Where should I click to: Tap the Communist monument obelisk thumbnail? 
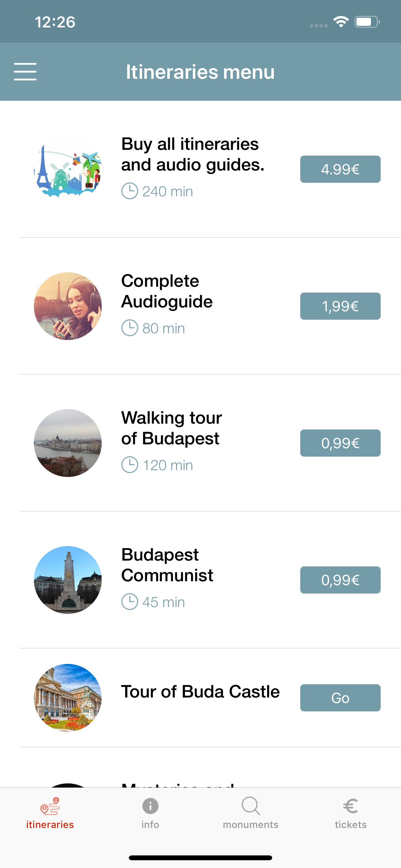(68, 580)
